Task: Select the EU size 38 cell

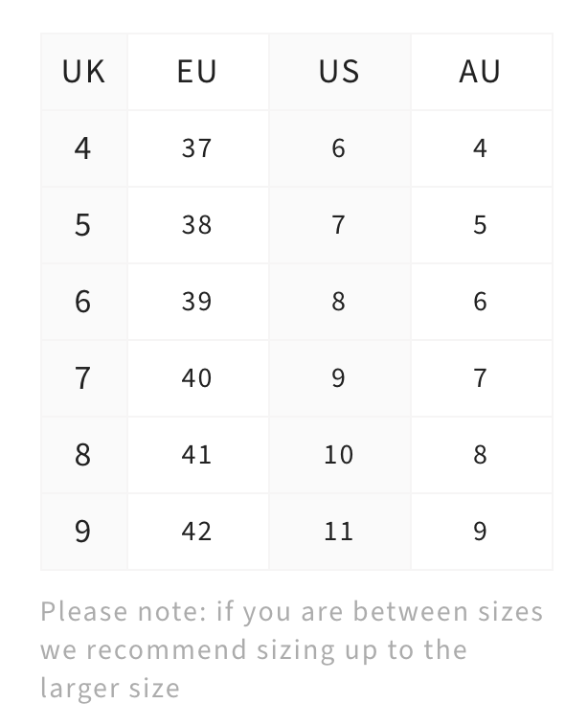Action: coord(197,225)
